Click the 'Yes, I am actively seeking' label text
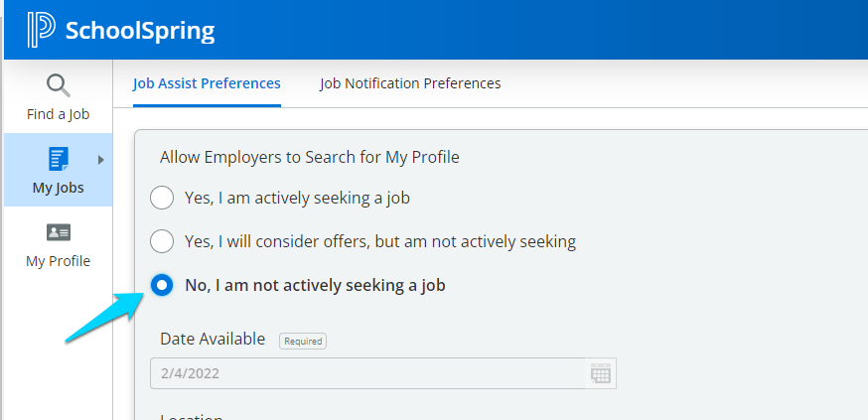This screenshot has width=868, height=420. tap(297, 198)
